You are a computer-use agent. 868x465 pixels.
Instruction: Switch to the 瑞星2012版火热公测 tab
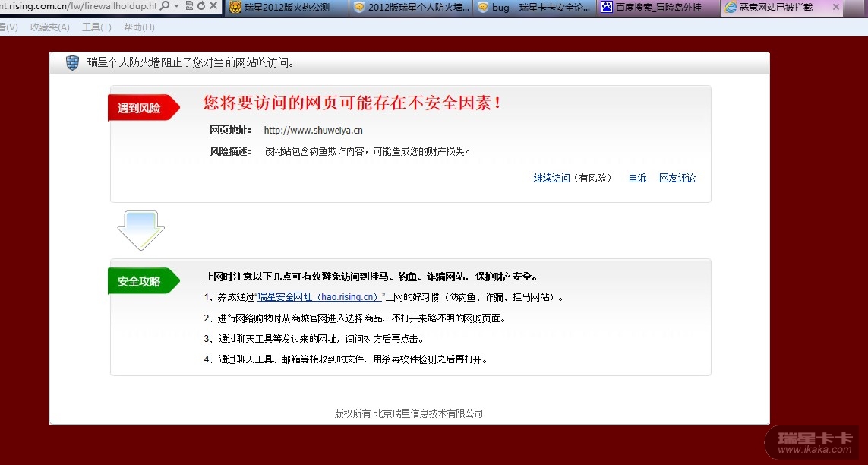point(287,7)
